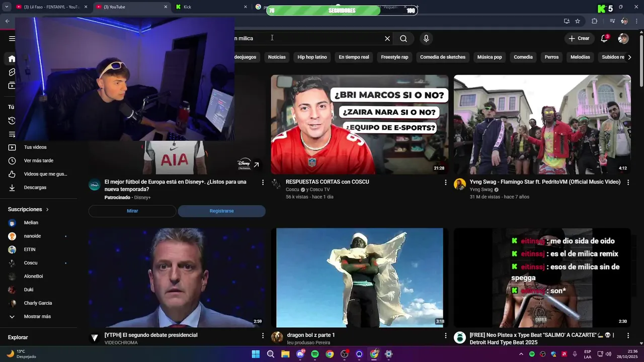The image size is (644, 362).
Task: Start voice search with the microphone
Action: point(426,38)
